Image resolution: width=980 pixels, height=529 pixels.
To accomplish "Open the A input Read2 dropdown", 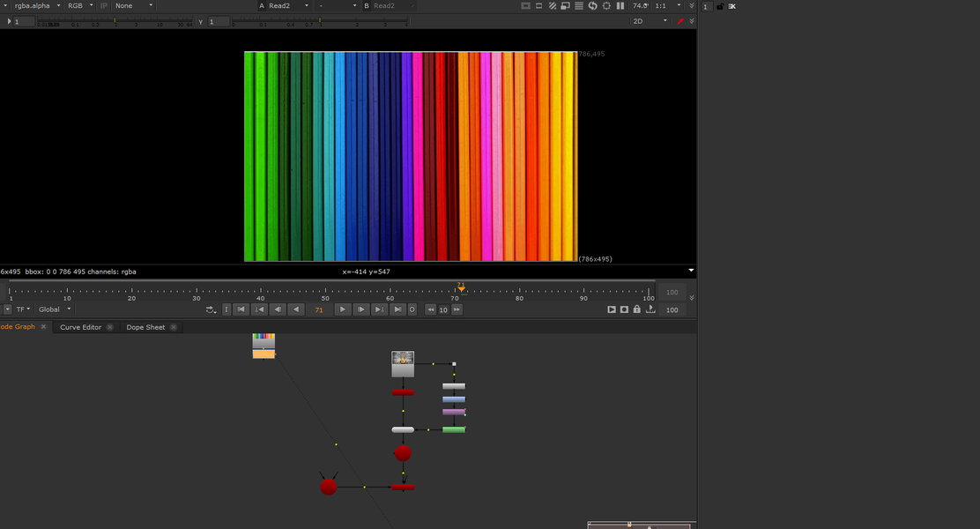I will point(288,5).
